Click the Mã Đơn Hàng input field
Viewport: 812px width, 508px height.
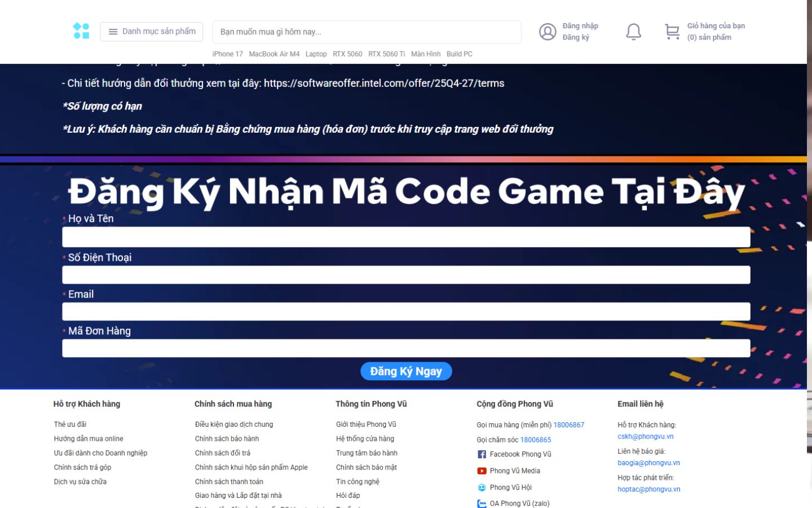click(405, 348)
